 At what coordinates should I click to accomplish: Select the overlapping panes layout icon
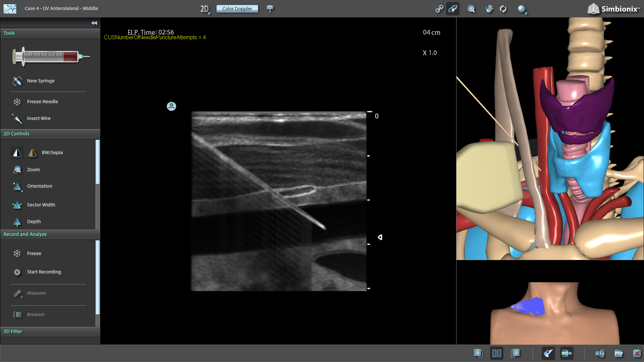pyautogui.click(x=515, y=353)
